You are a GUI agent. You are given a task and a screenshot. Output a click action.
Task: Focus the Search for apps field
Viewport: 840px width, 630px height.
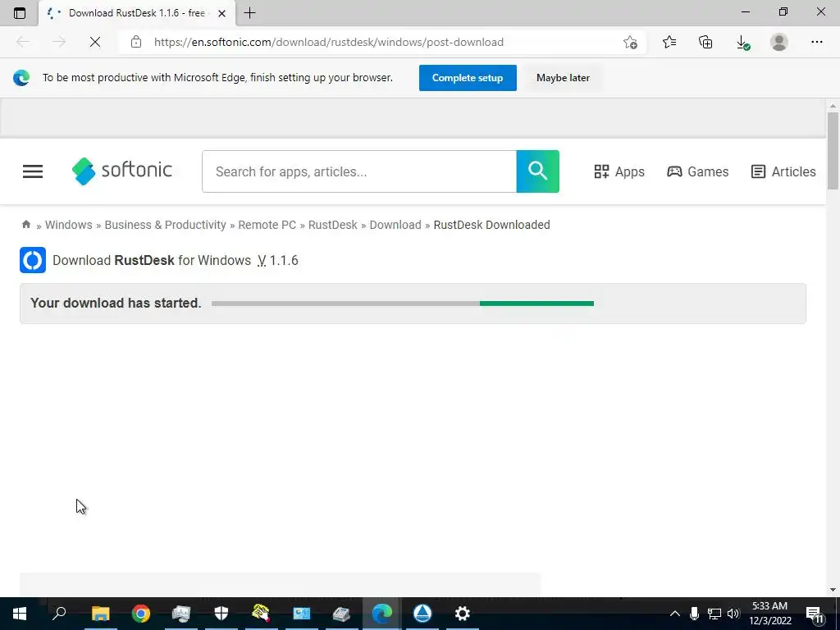pos(359,171)
